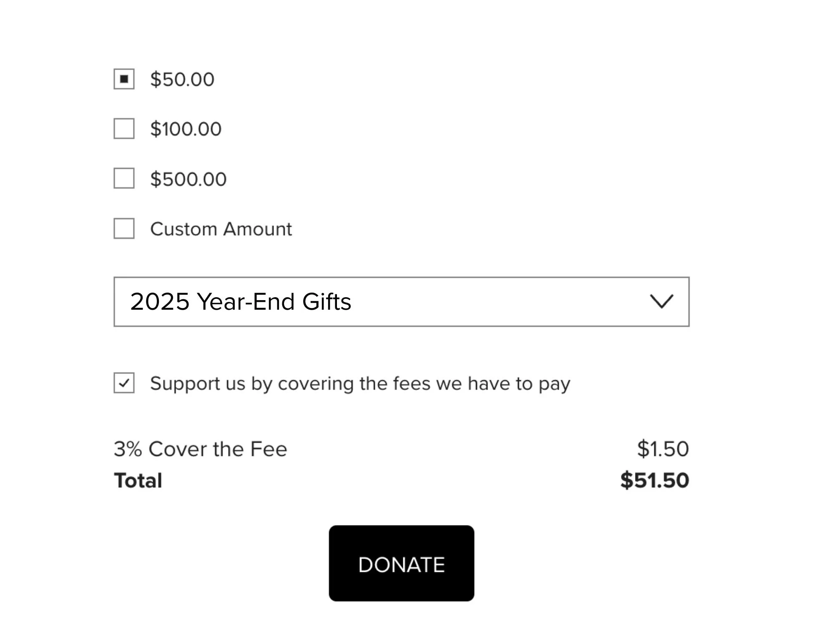This screenshot has height=644, width=834.
Task: Click the $1.50 fee amount
Action: click(x=663, y=449)
